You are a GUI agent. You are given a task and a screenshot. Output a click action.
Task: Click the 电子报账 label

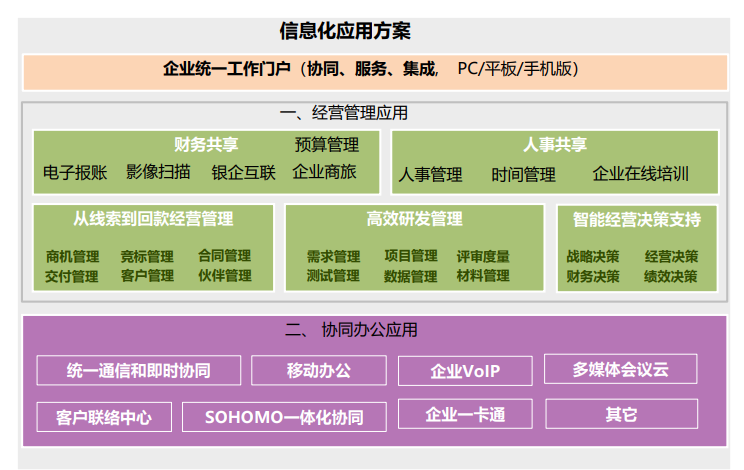tap(75, 172)
